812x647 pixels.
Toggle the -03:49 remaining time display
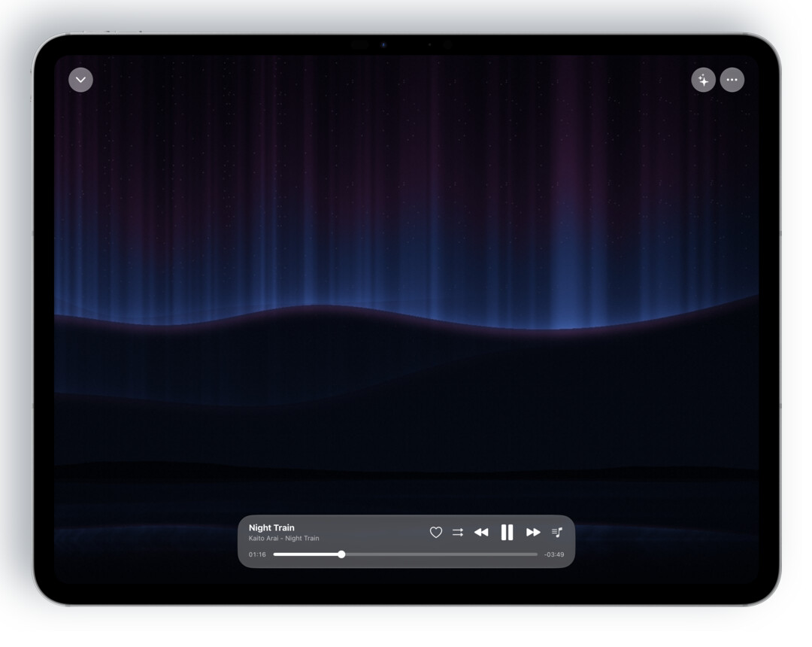553,554
